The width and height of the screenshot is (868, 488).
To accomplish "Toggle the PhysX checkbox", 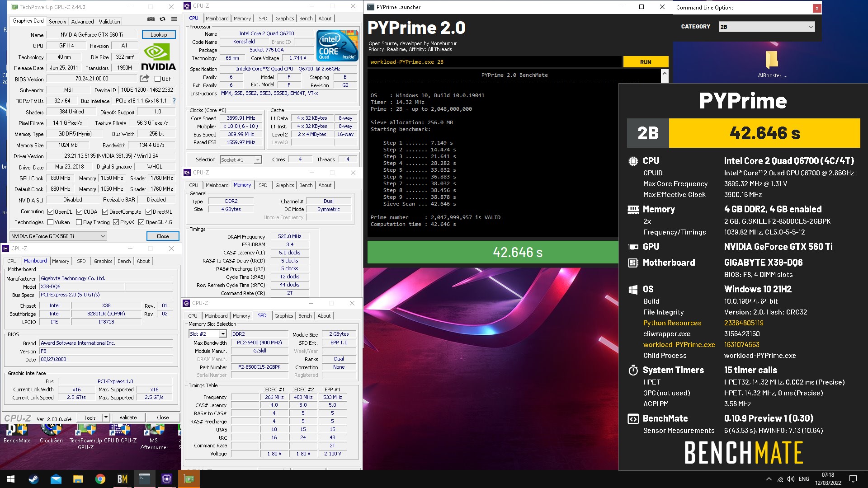I will 116,222.
